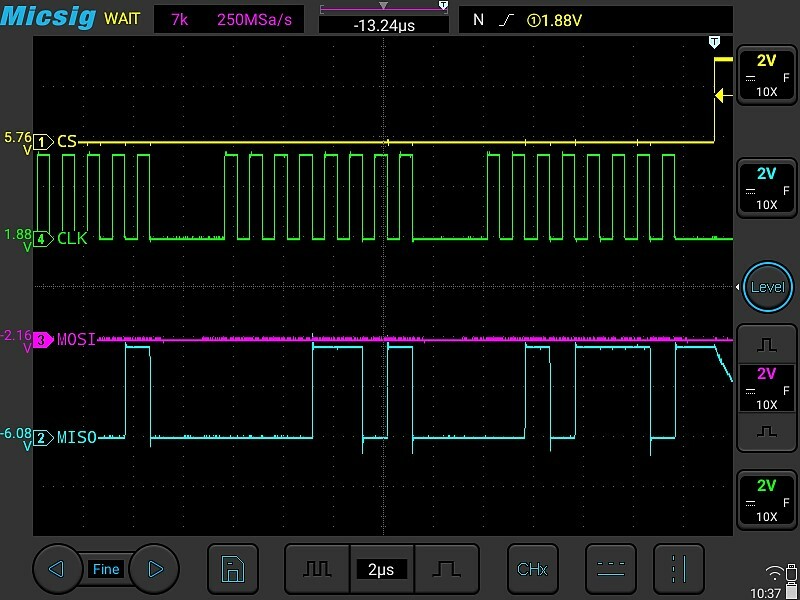
Task: Enable vertical cursors icon
Action: (679, 569)
